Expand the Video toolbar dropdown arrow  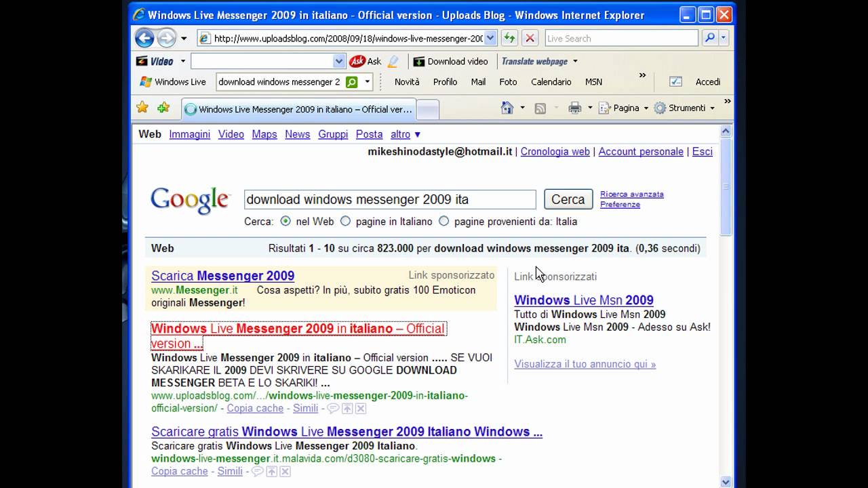point(182,61)
